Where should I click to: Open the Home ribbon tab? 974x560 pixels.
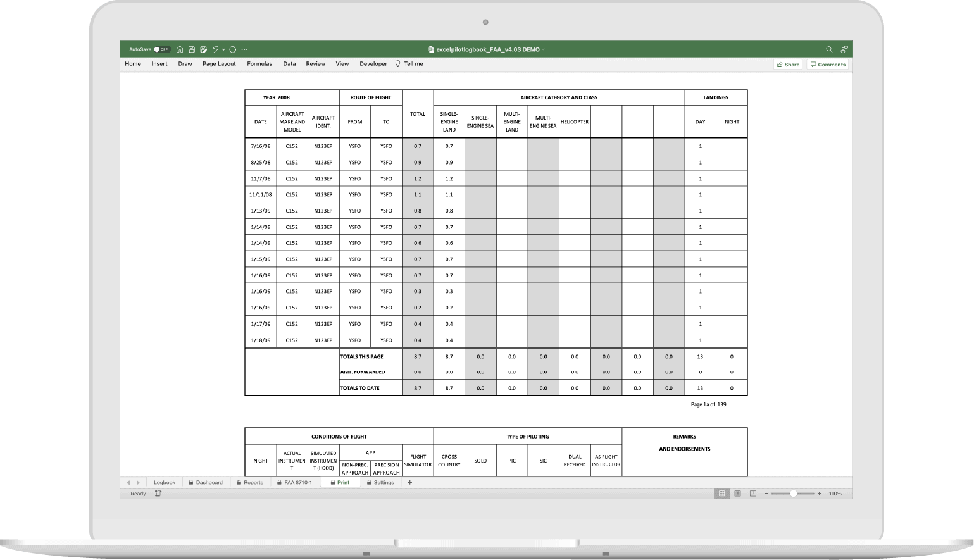pyautogui.click(x=133, y=64)
